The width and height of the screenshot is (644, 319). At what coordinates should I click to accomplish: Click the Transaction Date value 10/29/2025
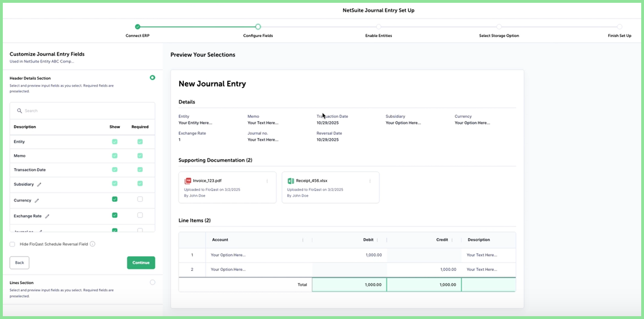[x=328, y=123]
